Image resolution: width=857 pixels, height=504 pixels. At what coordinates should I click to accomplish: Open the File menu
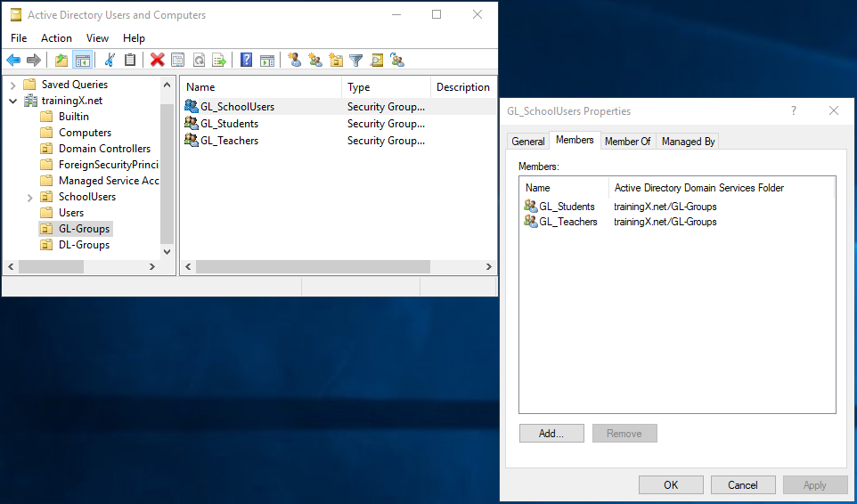pyautogui.click(x=19, y=38)
